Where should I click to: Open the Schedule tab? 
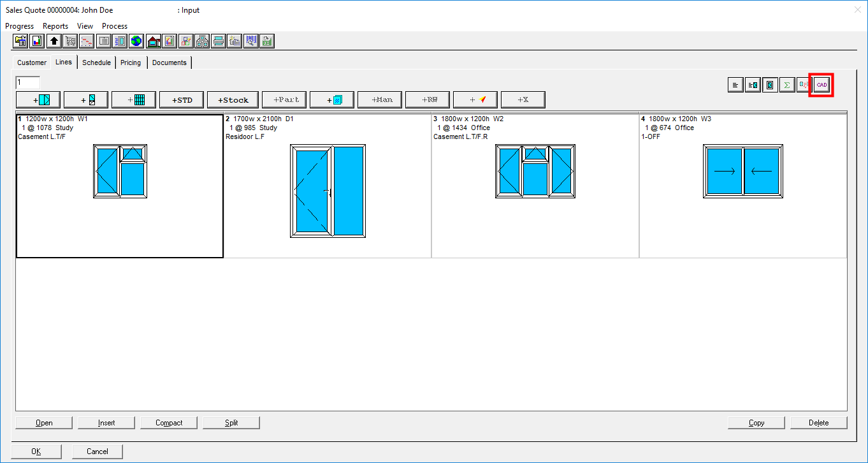96,62
